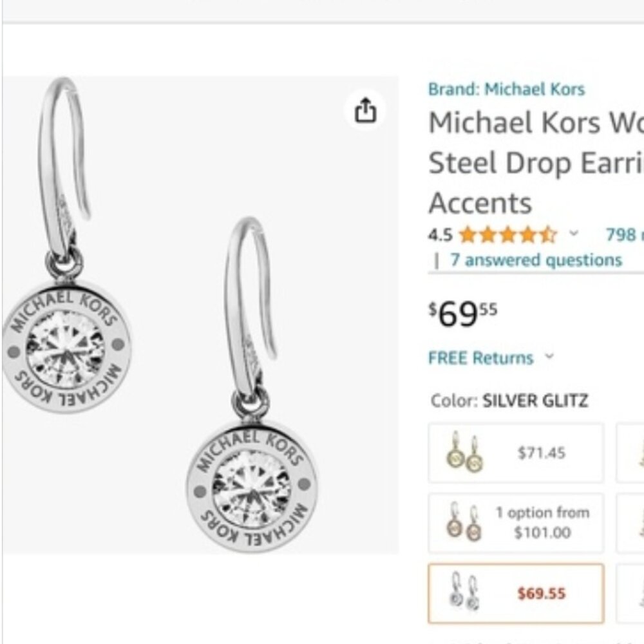Click the half-filled fifth star
The image size is (644, 644).
tap(546, 236)
